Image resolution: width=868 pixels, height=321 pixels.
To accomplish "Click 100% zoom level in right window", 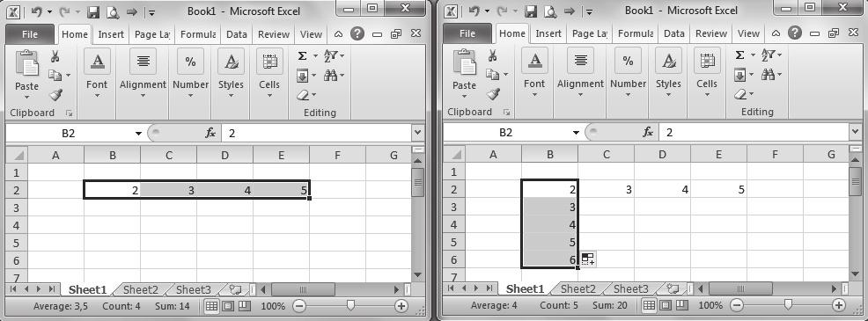I will click(710, 305).
